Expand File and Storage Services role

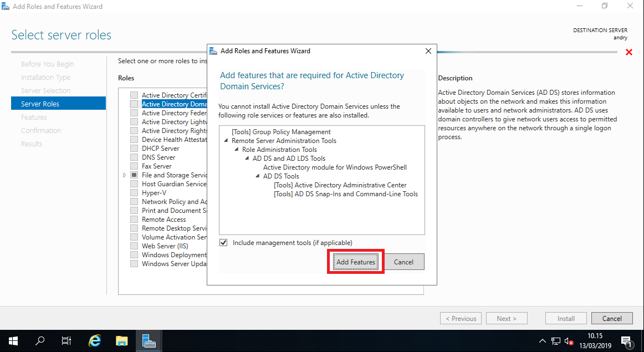tap(125, 175)
